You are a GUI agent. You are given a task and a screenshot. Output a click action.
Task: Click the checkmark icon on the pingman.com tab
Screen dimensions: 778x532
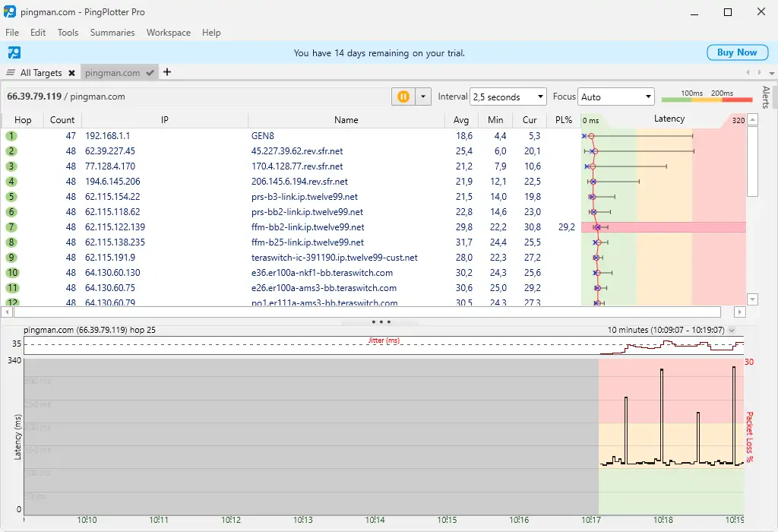pyautogui.click(x=150, y=72)
